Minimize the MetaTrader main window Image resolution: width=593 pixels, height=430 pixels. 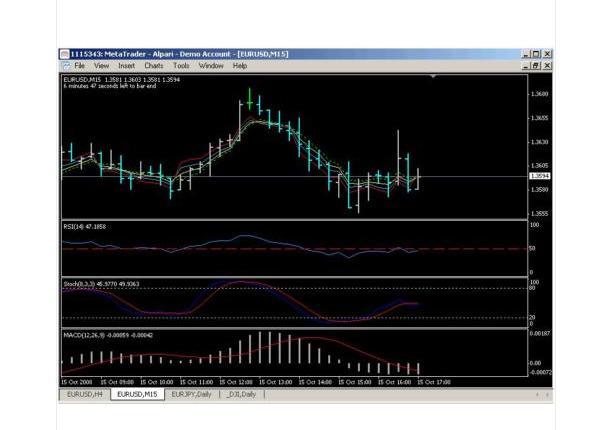(526, 54)
